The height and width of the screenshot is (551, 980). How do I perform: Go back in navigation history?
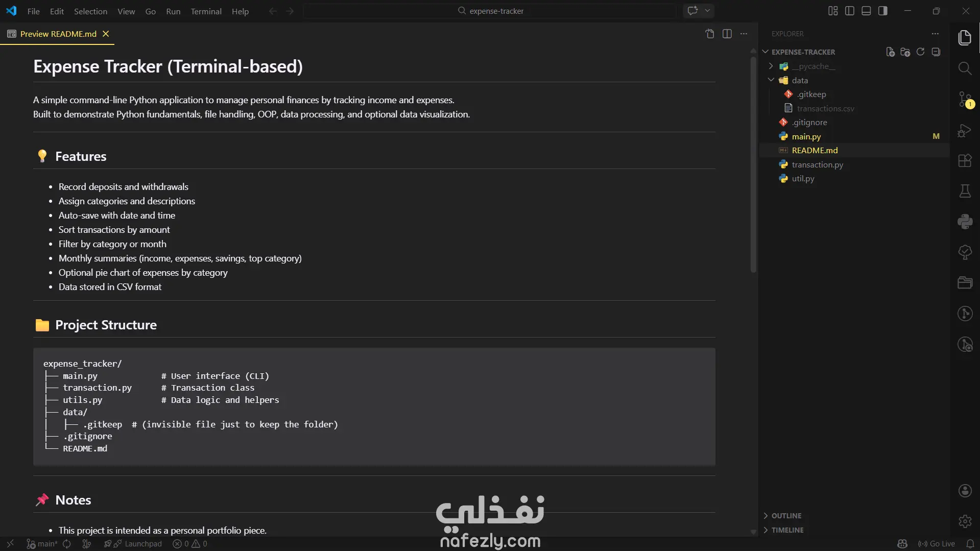273,11
